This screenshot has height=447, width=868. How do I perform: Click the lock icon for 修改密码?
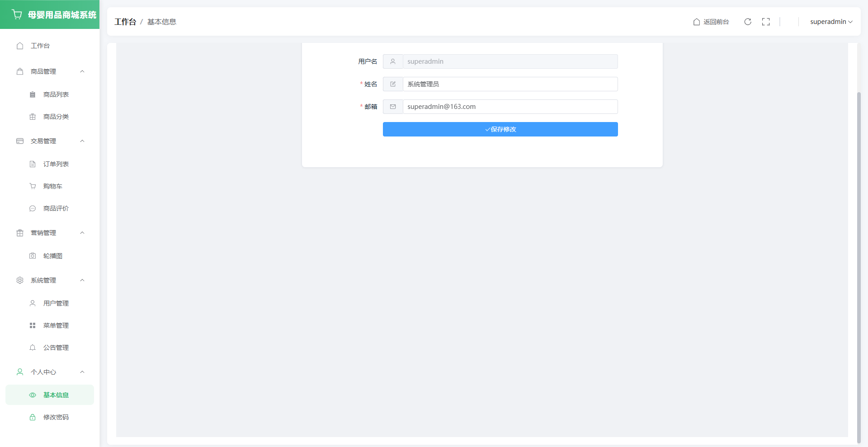(x=33, y=417)
